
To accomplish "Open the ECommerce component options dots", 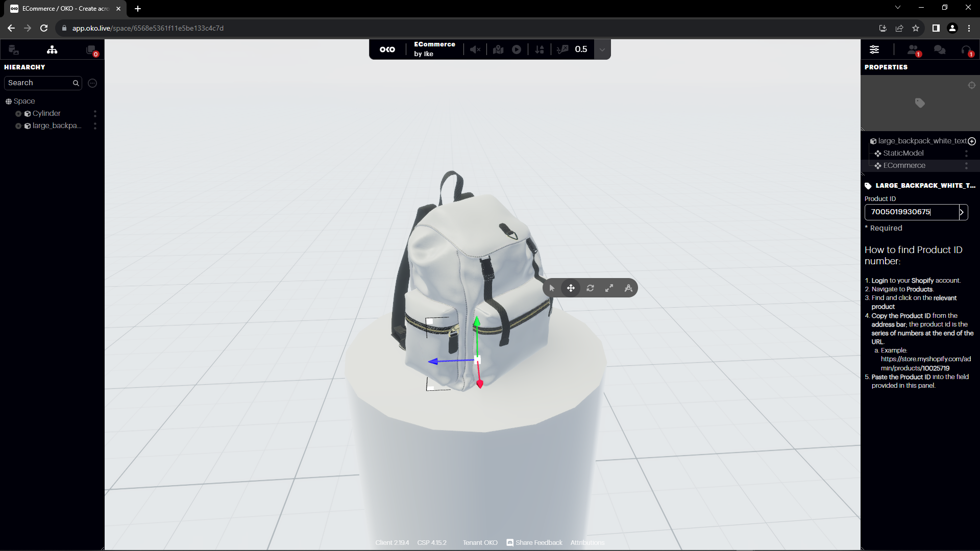I will click(x=966, y=166).
